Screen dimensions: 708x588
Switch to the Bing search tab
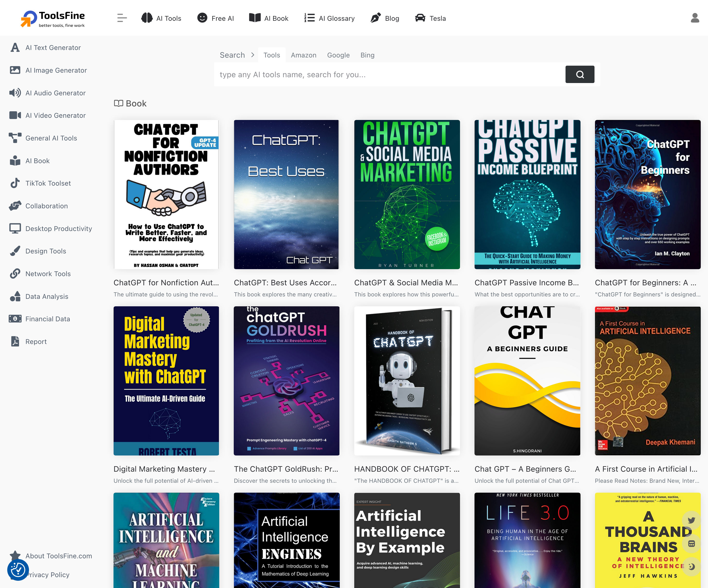click(x=367, y=55)
